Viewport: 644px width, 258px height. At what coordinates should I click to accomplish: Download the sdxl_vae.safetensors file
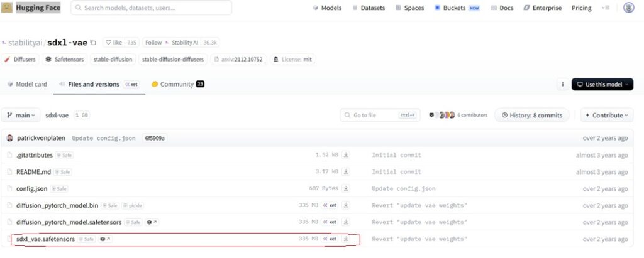(x=345, y=239)
